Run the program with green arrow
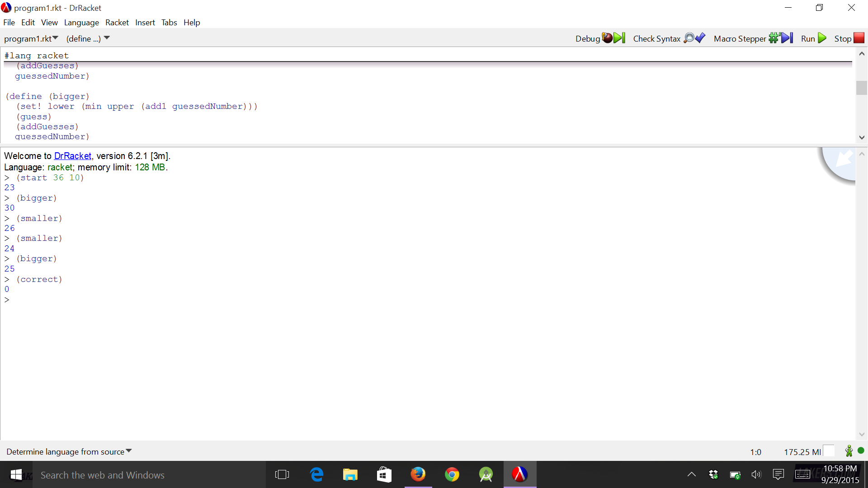Image resolution: width=868 pixels, height=488 pixels. 814,38
